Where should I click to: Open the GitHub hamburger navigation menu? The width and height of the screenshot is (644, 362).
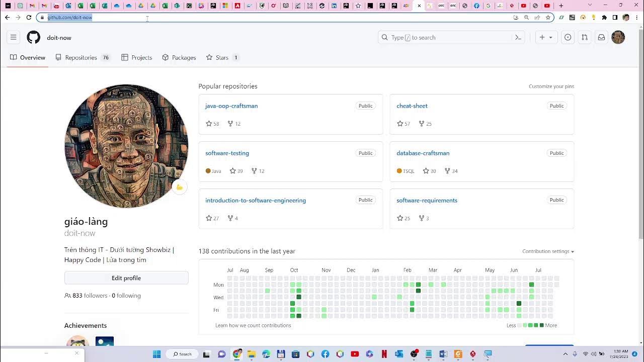pos(14,37)
